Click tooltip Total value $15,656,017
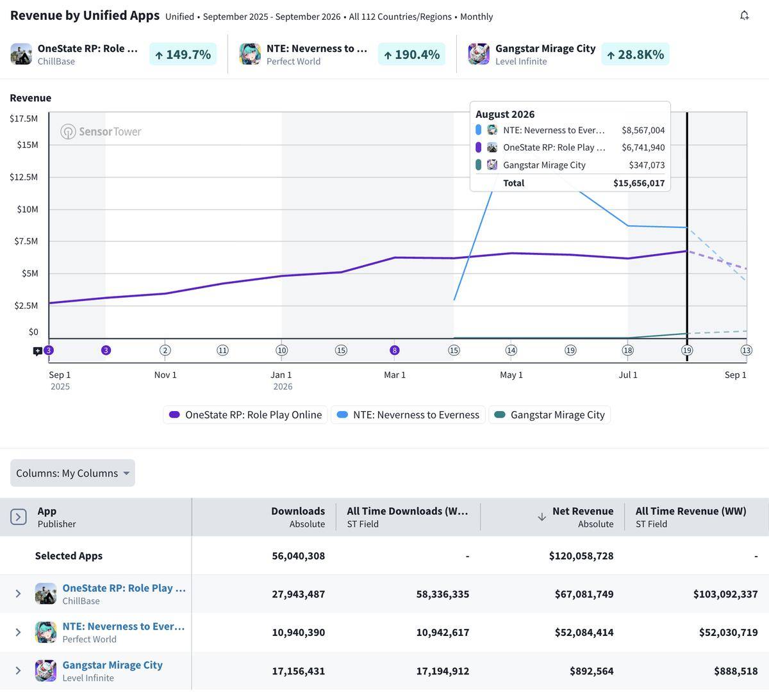 coord(639,183)
